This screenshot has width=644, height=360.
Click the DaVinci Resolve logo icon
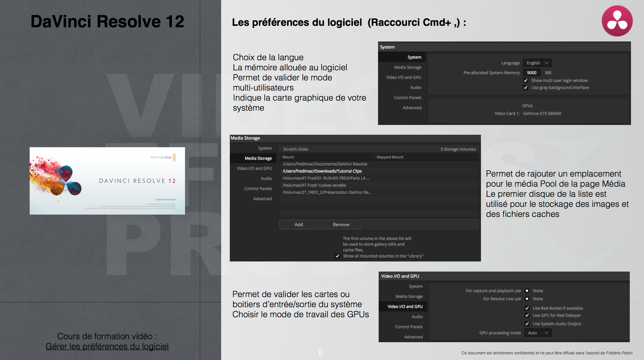[617, 21]
